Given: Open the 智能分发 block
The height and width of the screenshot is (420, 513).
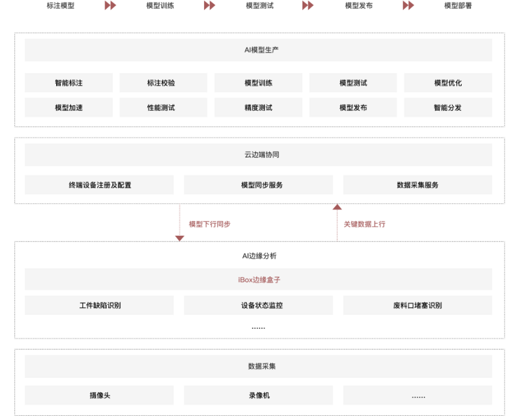Looking at the screenshot, I should click(x=448, y=107).
